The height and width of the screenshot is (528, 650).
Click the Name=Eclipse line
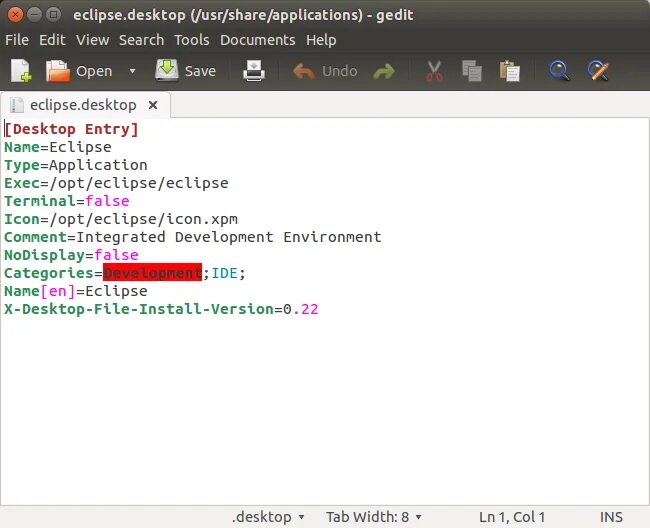tap(58, 147)
